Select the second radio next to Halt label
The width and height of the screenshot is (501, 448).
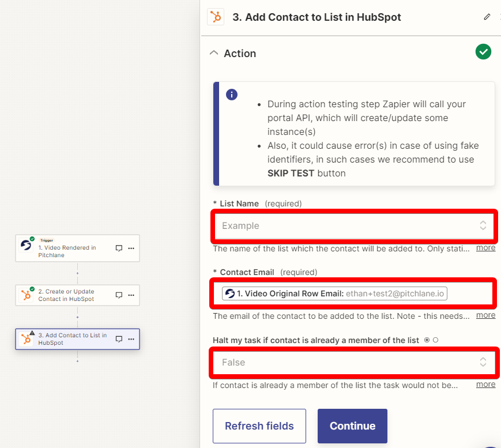[x=435, y=340]
